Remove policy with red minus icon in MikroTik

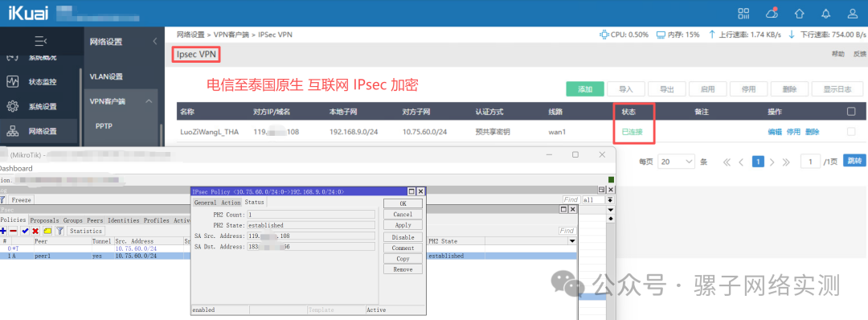tap(14, 231)
